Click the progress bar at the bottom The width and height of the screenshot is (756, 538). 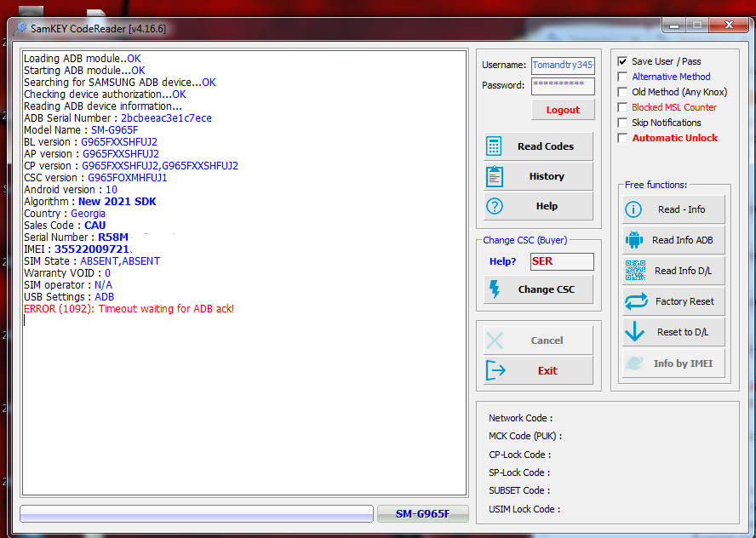196,513
